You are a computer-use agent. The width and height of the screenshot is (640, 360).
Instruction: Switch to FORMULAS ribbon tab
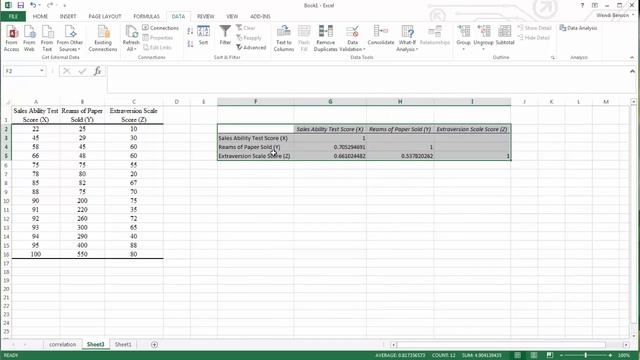pos(147,16)
